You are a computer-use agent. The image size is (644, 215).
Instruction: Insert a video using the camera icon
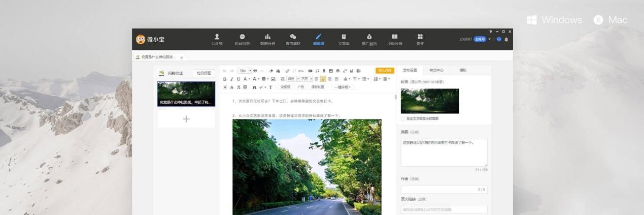(310, 71)
